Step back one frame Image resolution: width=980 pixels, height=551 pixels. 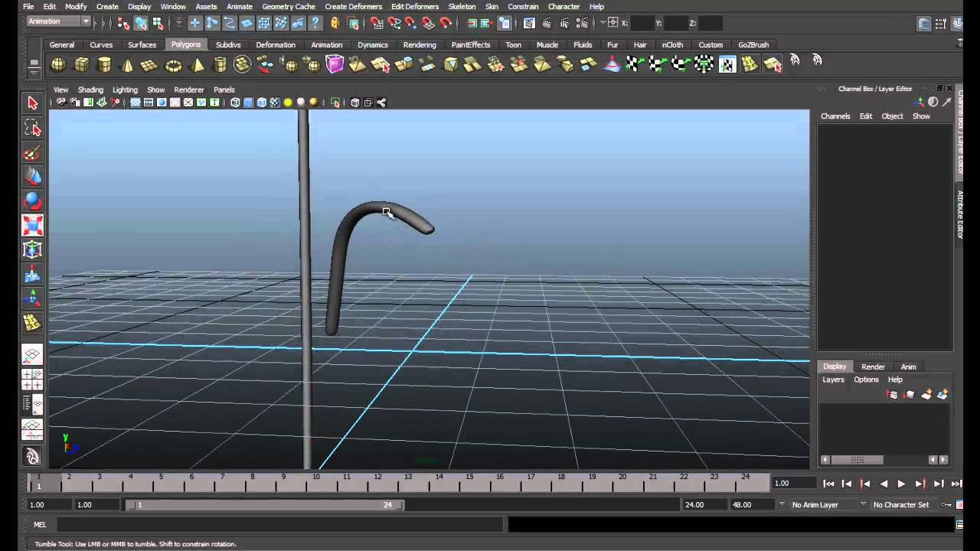[847, 484]
